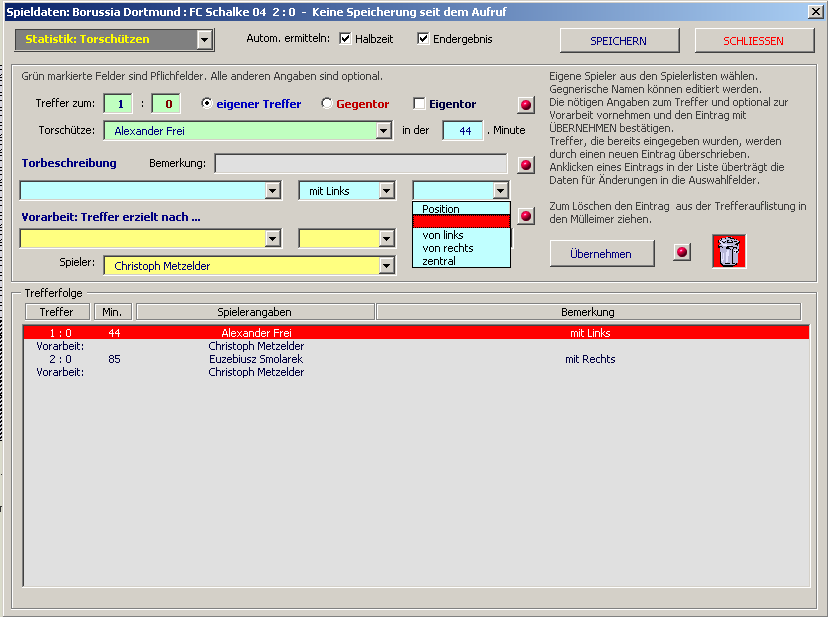The image size is (828, 617).
Task: Click the red dot beside Eigentor
Action: (526, 105)
